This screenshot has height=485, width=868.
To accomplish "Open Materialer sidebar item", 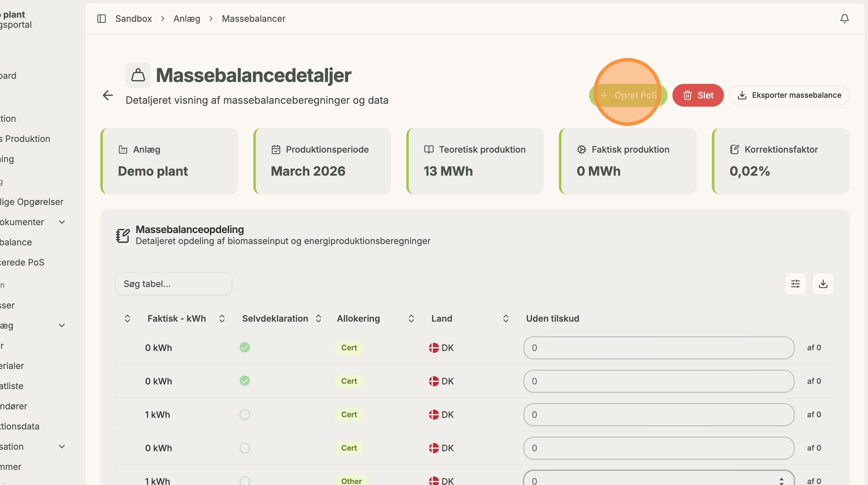I will pyautogui.click(x=12, y=366).
